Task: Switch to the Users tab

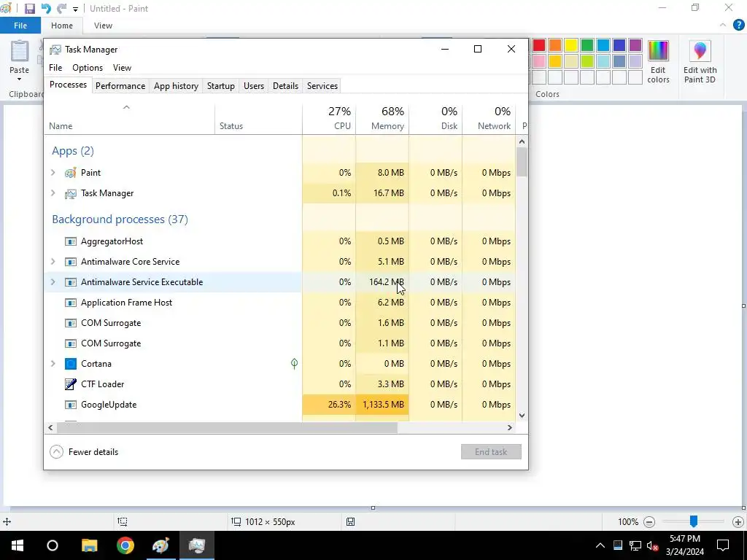Action: pos(253,86)
